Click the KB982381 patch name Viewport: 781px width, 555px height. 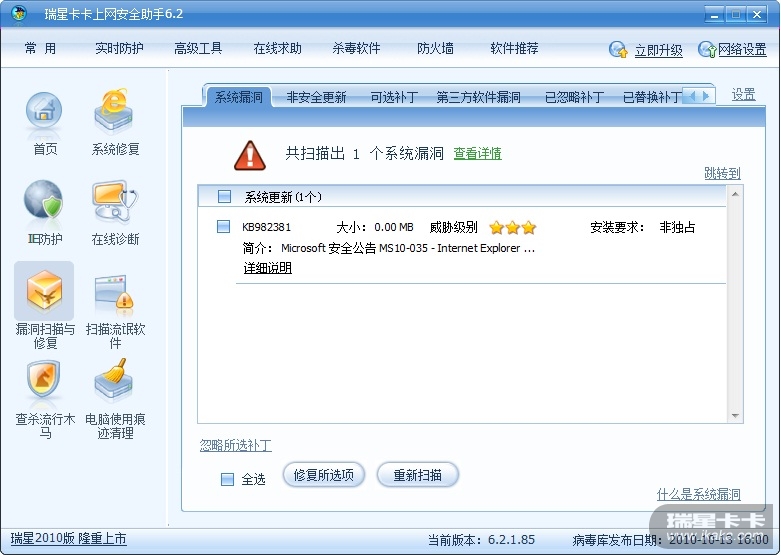266,227
